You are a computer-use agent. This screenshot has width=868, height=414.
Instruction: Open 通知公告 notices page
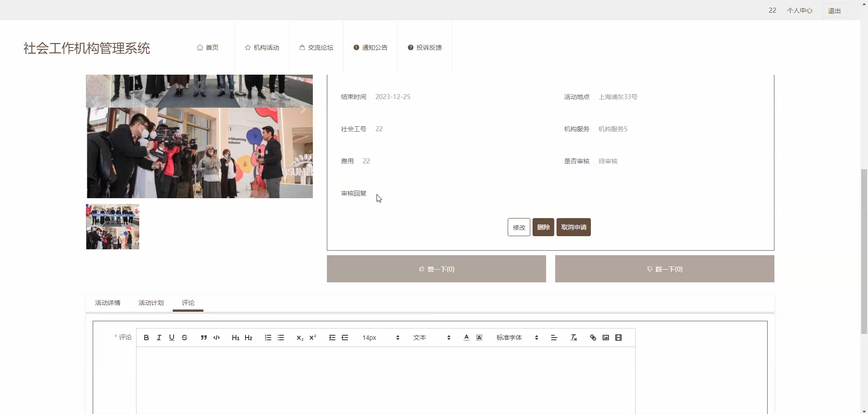tap(371, 48)
